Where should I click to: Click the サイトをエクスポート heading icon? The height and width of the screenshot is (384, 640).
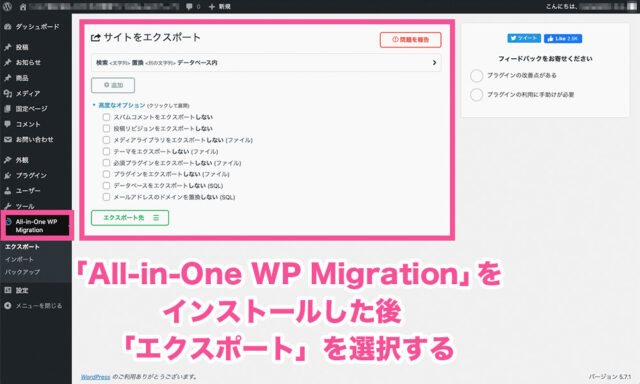[96, 38]
